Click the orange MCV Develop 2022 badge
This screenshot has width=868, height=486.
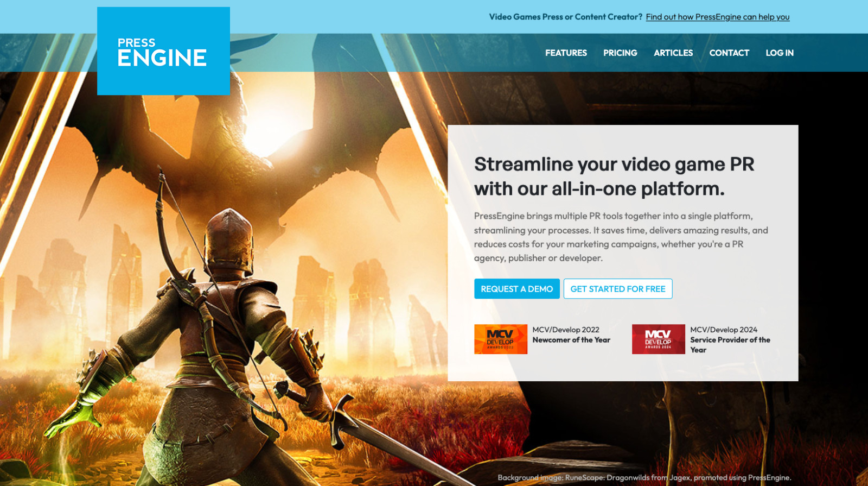click(x=500, y=339)
